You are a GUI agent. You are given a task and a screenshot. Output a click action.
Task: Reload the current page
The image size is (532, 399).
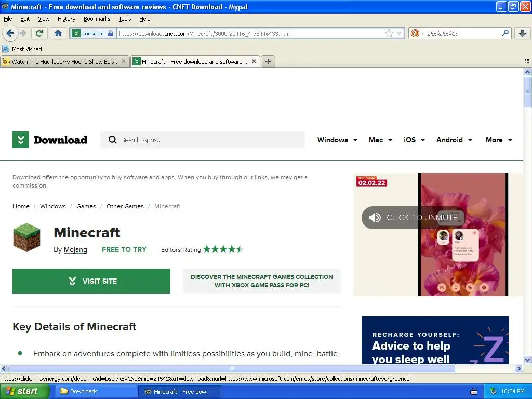(x=39, y=33)
